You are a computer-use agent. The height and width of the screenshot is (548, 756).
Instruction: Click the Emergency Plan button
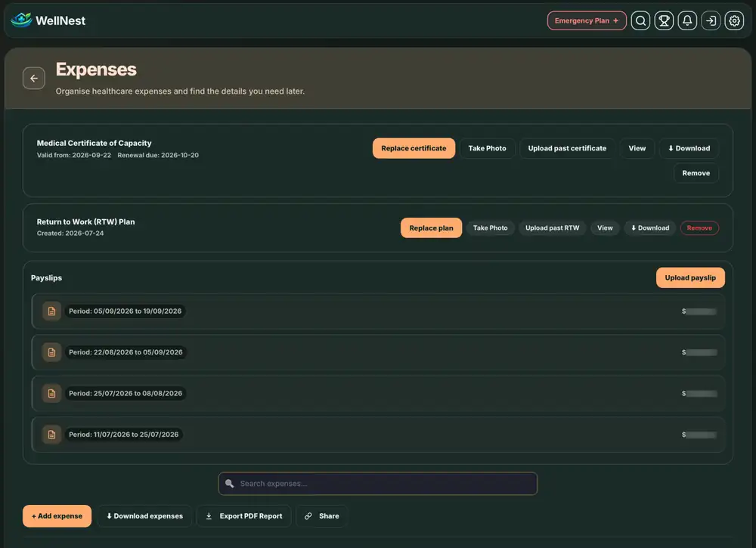(587, 20)
